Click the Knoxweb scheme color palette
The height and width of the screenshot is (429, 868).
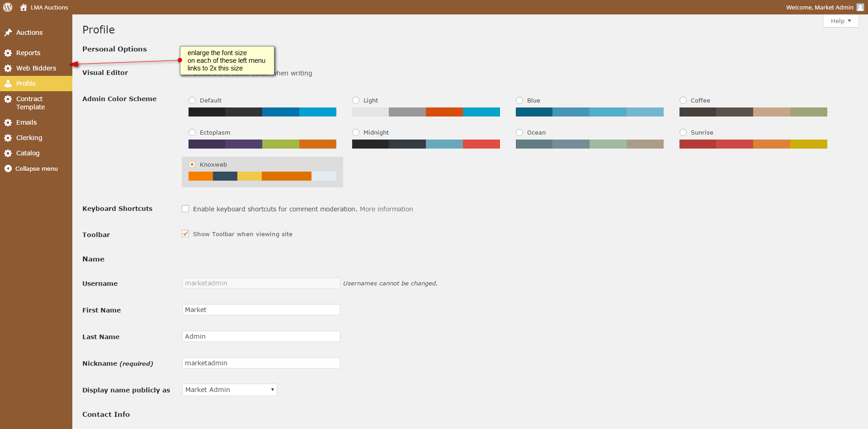262,176
